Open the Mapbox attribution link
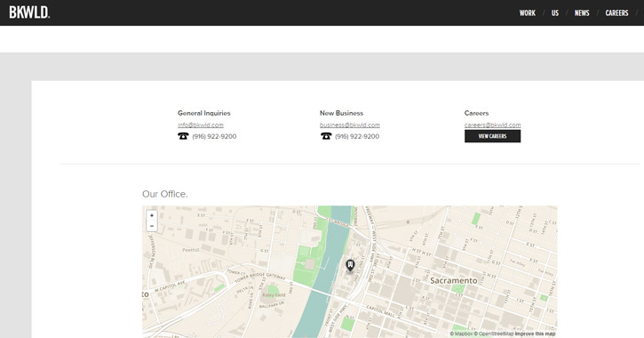Screen dimensions: 644x338 pos(461,334)
